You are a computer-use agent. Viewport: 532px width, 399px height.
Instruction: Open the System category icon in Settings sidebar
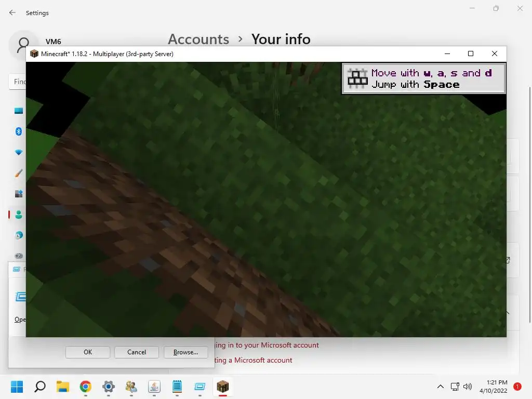pos(19,111)
